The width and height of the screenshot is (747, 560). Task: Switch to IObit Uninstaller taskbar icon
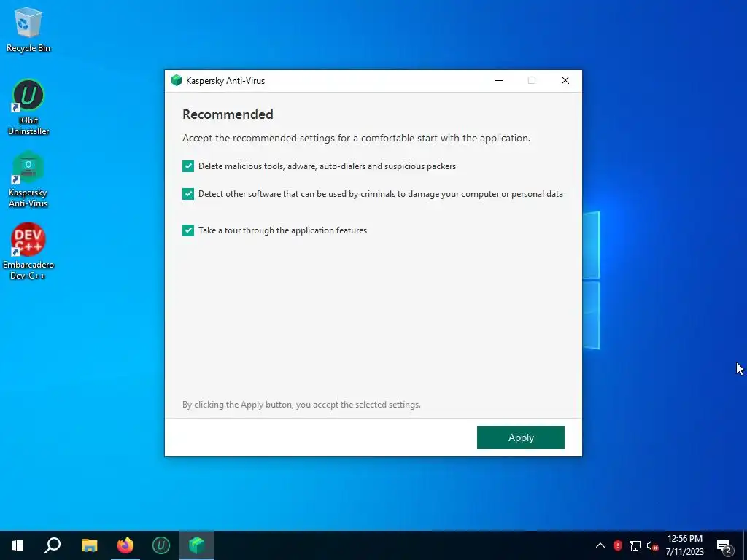pyautogui.click(x=161, y=545)
